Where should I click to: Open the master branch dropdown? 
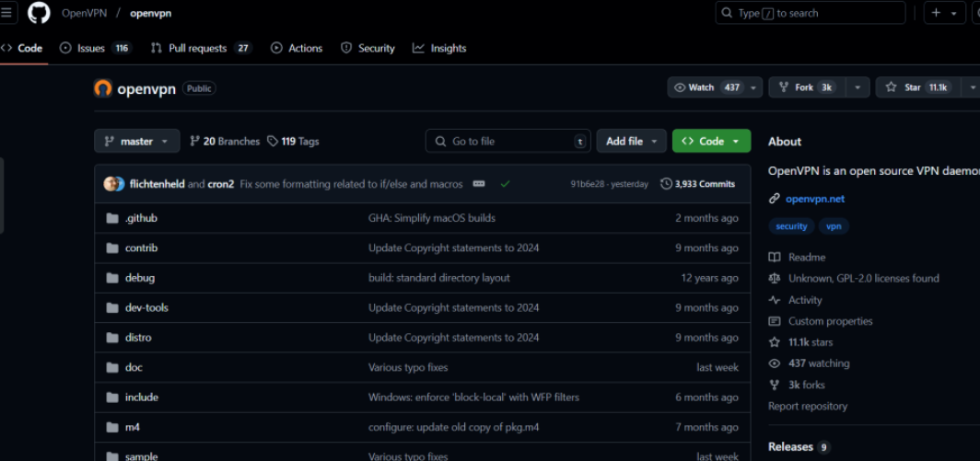(137, 141)
